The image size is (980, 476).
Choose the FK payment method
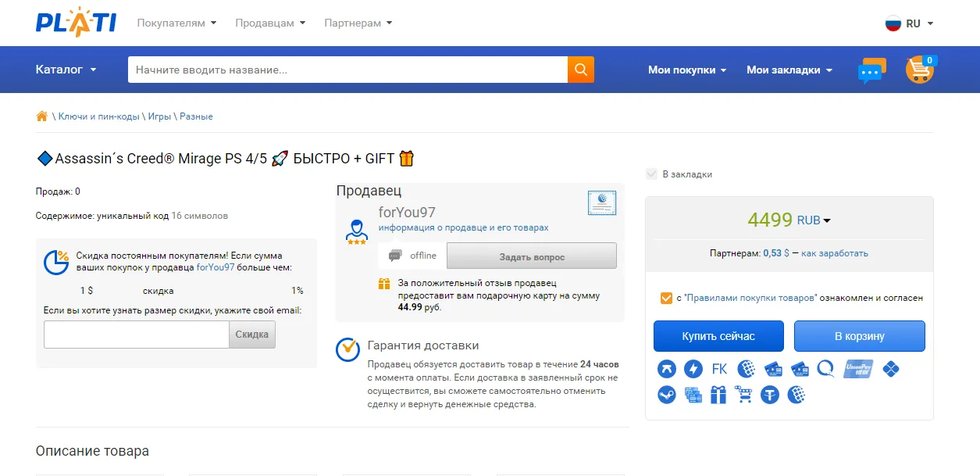pos(719,369)
